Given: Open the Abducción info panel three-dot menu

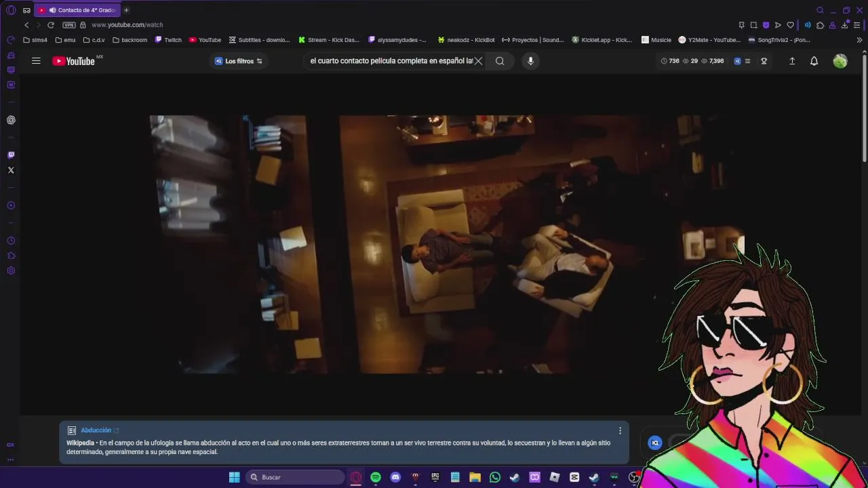Looking at the screenshot, I should click(620, 430).
